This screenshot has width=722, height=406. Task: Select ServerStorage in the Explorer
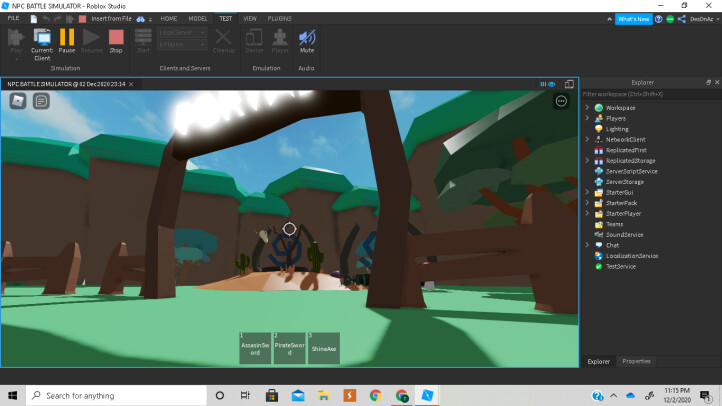click(x=624, y=182)
